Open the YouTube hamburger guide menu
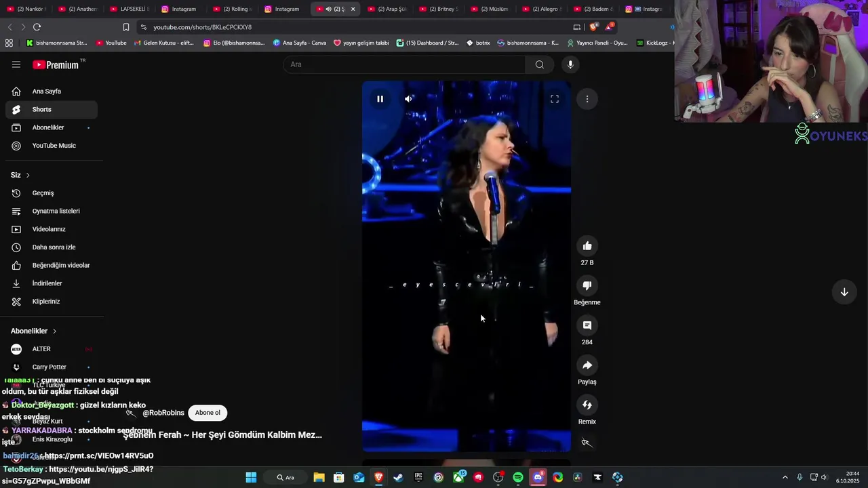868x488 pixels. [x=16, y=64]
